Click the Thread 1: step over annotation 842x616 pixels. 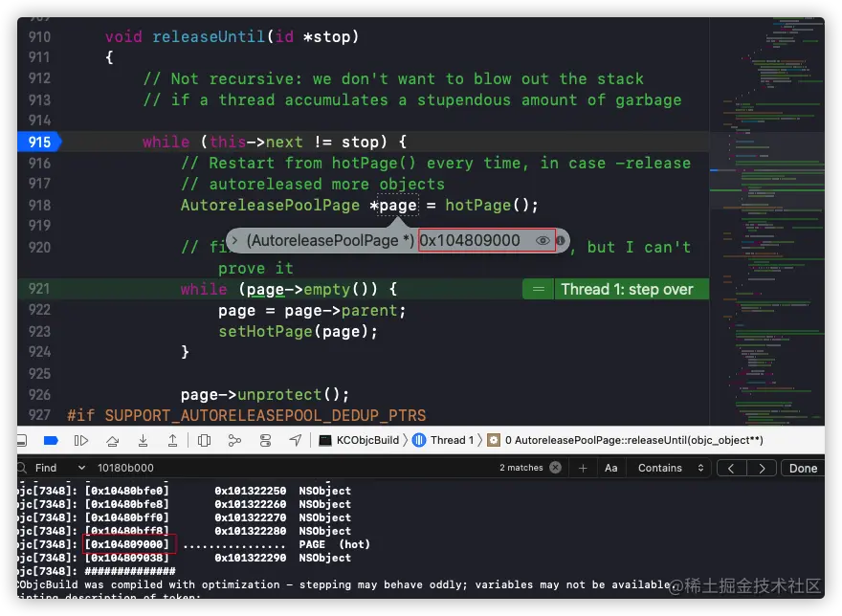click(x=628, y=290)
